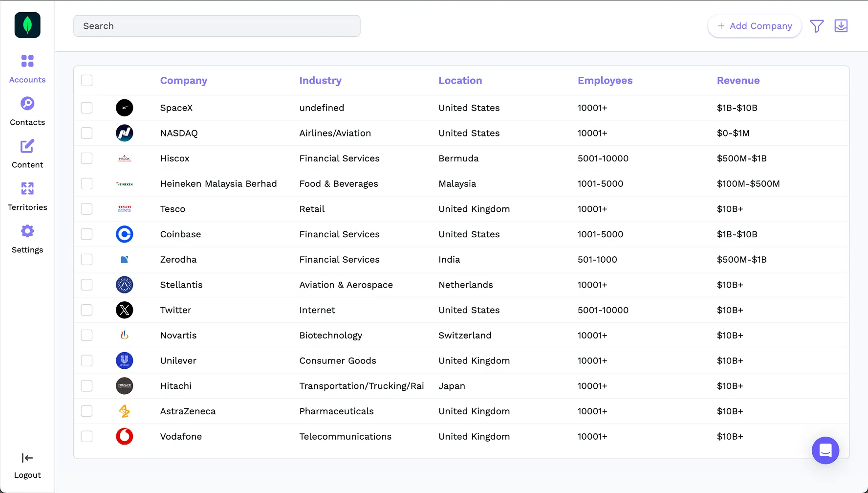The width and height of the screenshot is (868, 493).
Task: Open the Vodafone company name
Action: point(181,436)
